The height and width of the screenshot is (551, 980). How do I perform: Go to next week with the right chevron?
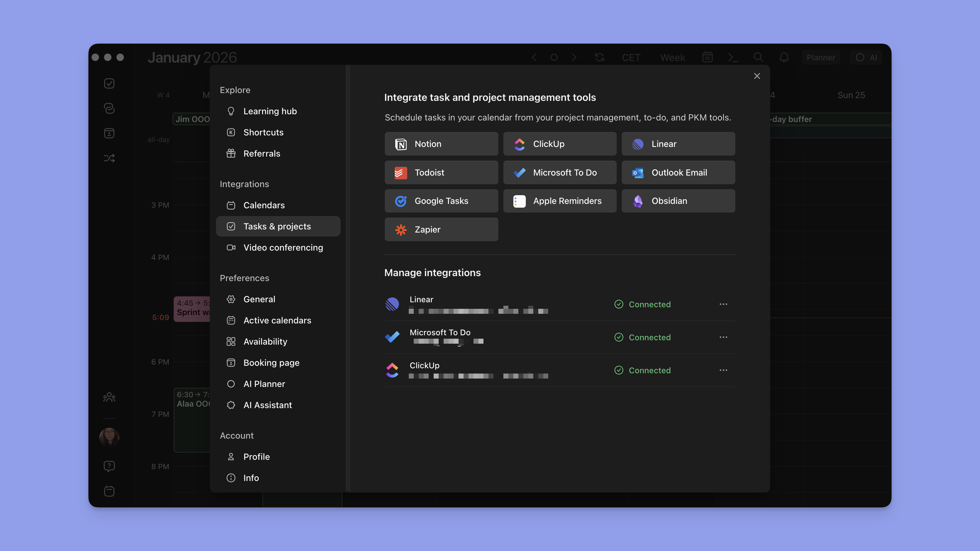pos(574,57)
